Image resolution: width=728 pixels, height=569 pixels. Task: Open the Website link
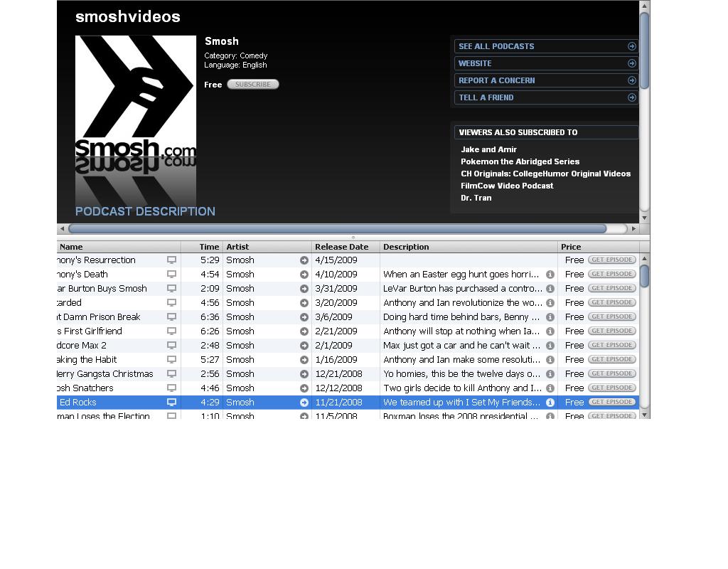coord(546,63)
